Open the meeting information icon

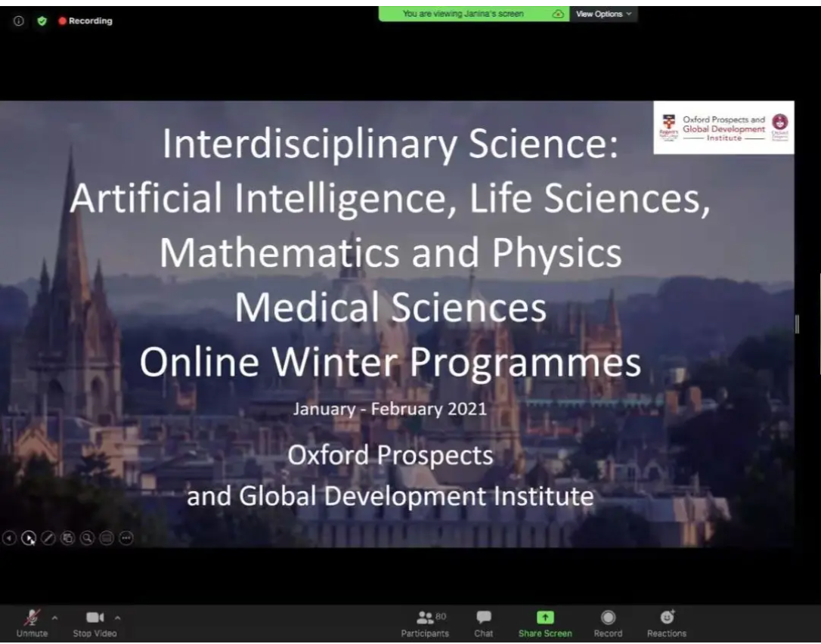(x=18, y=21)
